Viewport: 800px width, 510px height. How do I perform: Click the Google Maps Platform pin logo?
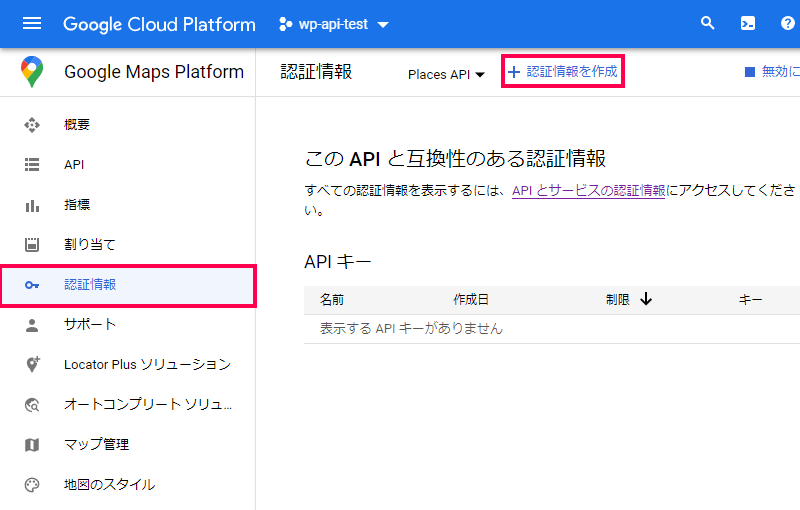[x=32, y=72]
